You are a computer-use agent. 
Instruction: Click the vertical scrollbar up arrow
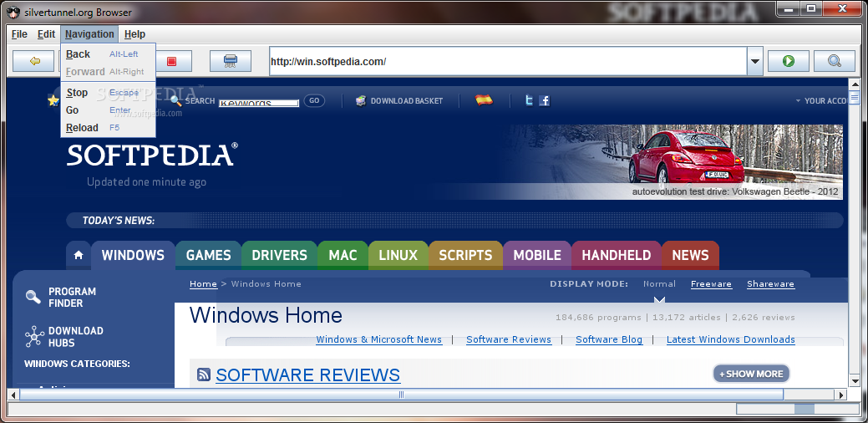tap(854, 84)
